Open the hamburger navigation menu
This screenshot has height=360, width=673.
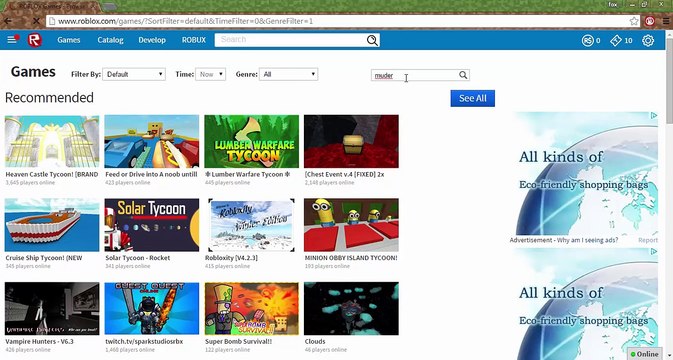click(x=12, y=40)
